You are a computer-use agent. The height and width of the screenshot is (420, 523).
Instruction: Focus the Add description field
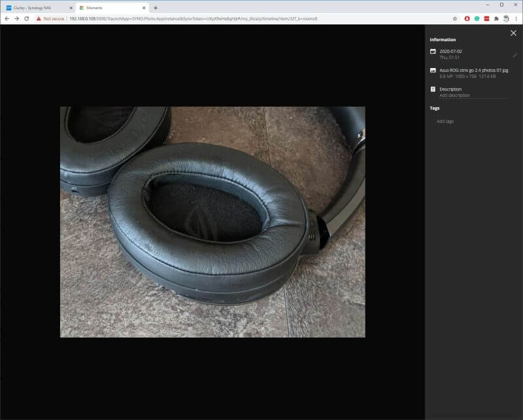tap(473, 96)
